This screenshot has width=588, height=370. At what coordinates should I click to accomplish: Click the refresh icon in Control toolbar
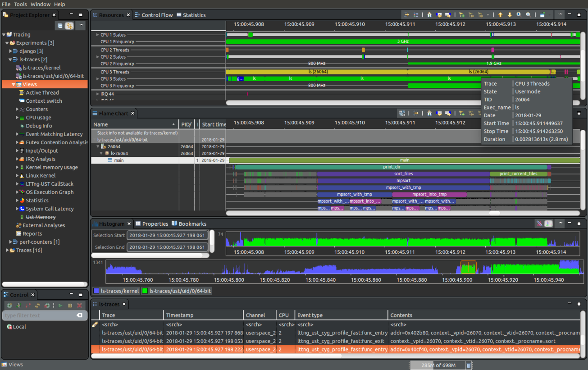point(37,306)
